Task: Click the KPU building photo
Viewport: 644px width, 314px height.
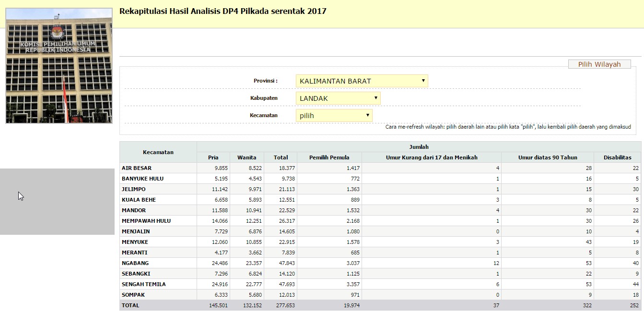Action: (x=59, y=66)
